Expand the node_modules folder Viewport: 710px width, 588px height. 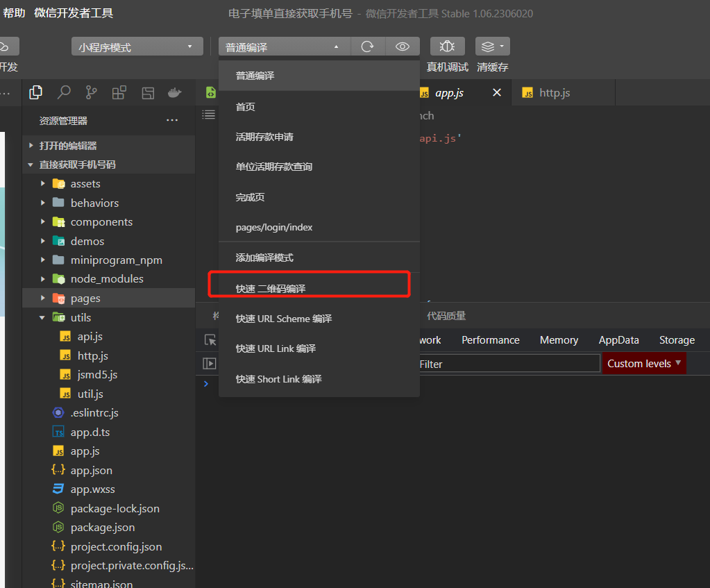coord(109,279)
